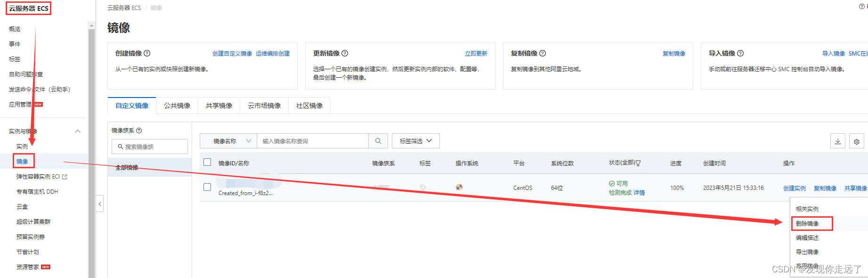Image resolution: width=868 pixels, height=278 pixels.
Task: Open 资源管家 in the sidebar
Action: click(28, 267)
